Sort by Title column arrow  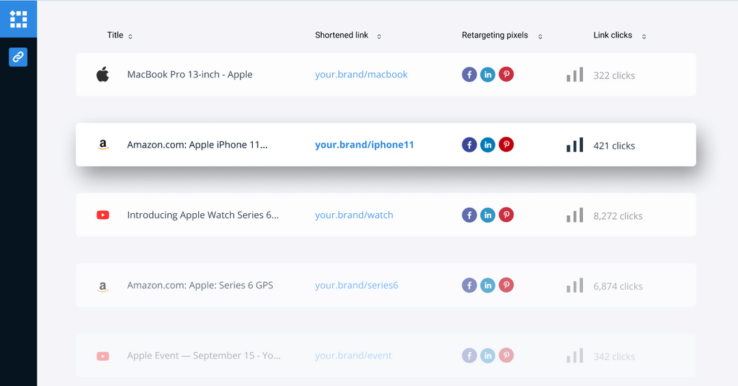click(130, 36)
